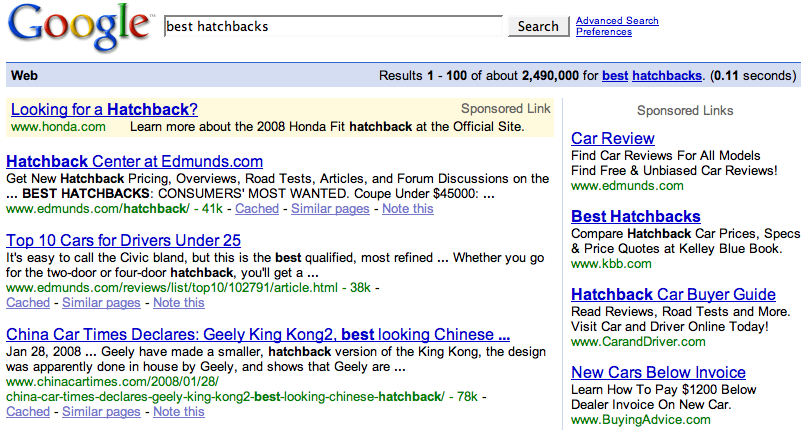This screenshot has width=803, height=430.
Task: Click www.honda.com URL text
Action: pyautogui.click(x=58, y=126)
